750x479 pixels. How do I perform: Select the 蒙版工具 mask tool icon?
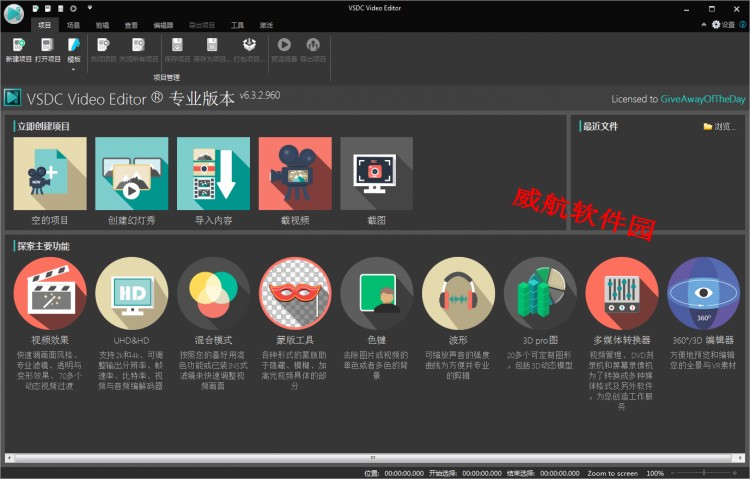[x=295, y=294]
